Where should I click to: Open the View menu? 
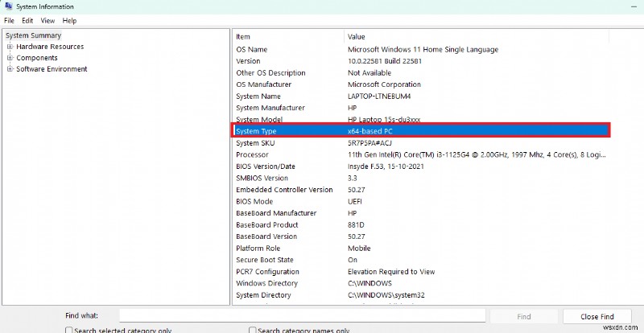pos(47,21)
